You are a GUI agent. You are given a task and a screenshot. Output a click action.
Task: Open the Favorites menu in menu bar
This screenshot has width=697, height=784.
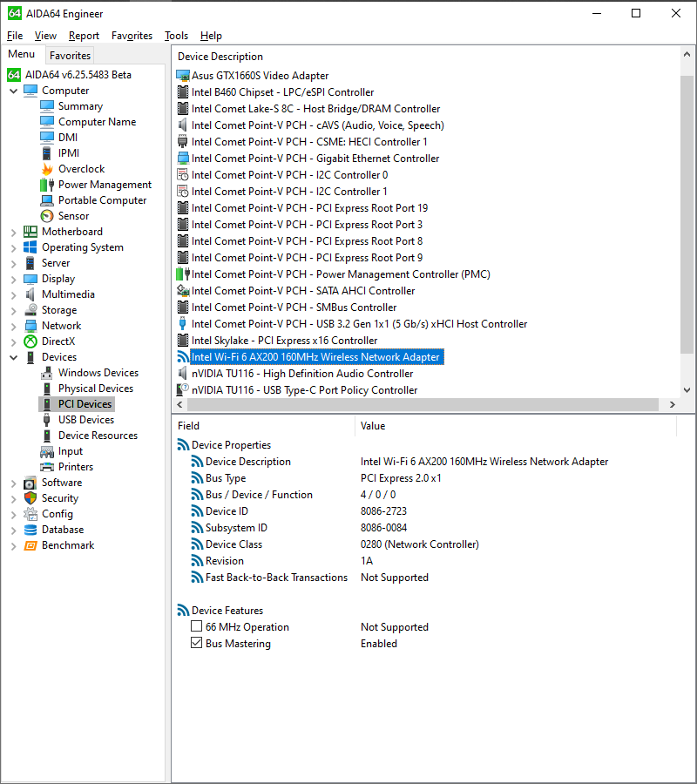(132, 36)
